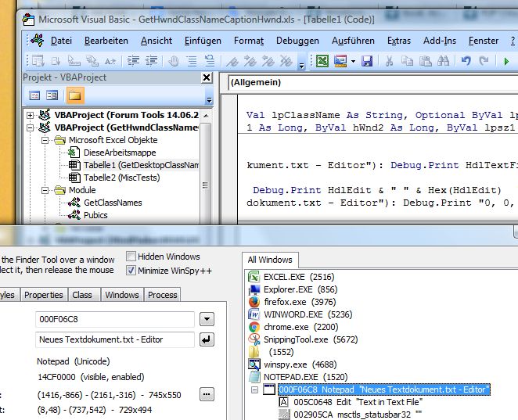Image resolution: width=518 pixels, height=420 pixels.
Task: Collapse VBAProject (GetHwndClassName) node
Action: click(x=30, y=127)
